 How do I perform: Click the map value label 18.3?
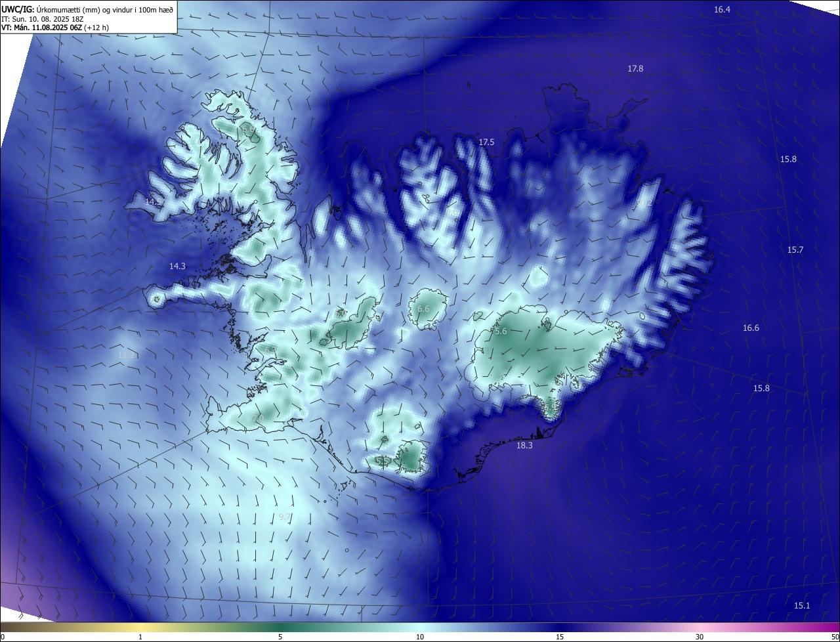[x=524, y=445]
